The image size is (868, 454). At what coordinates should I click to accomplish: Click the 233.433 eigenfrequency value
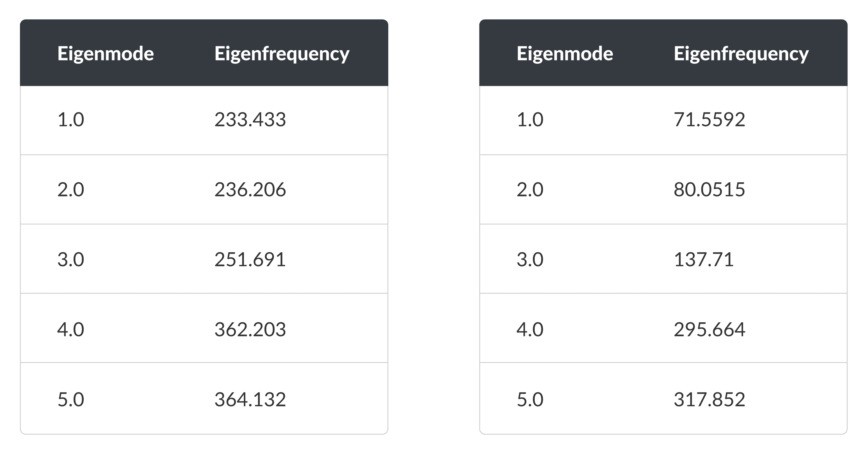click(250, 120)
